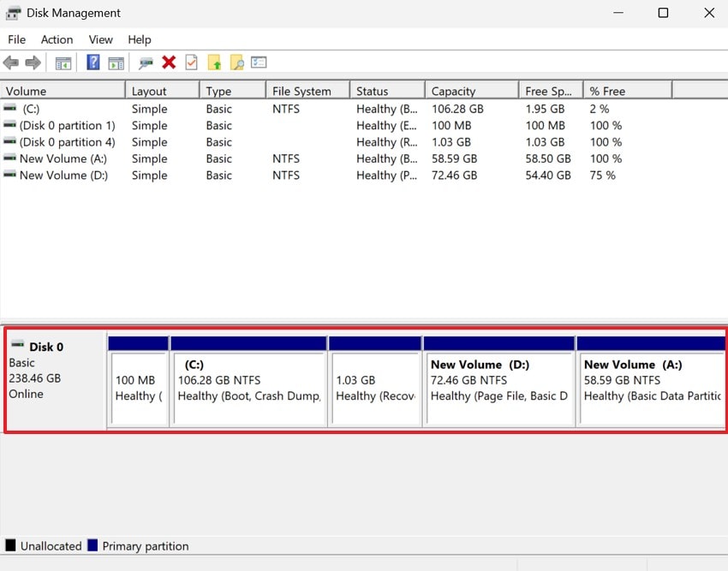
Task: Click the check-marked document toolbar icon
Action: click(192, 62)
